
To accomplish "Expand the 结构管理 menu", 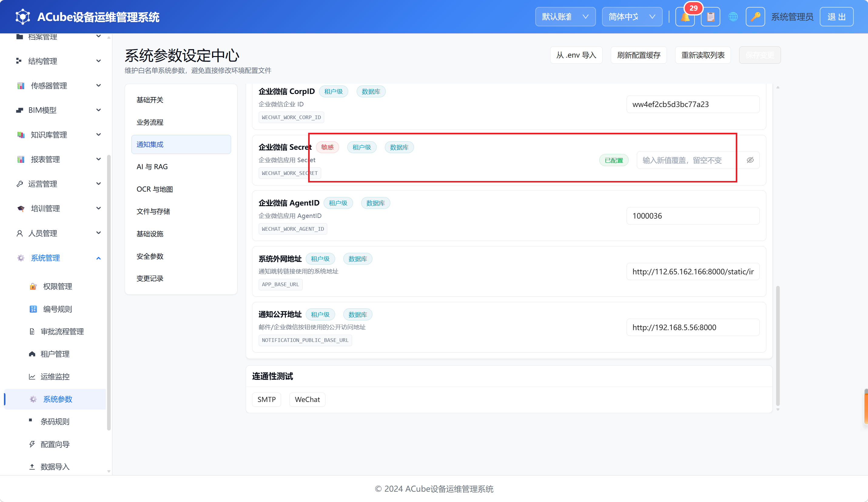I will pos(59,61).
